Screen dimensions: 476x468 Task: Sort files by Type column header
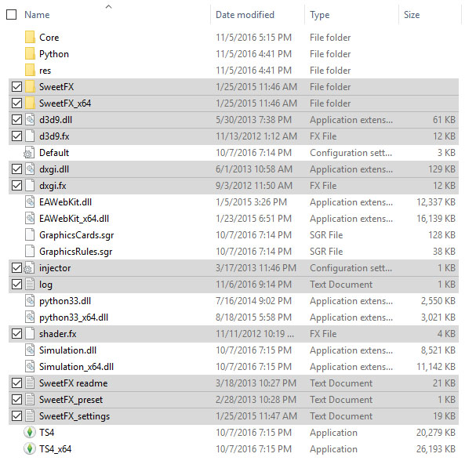pyautogui.click(x=319, y=15)
